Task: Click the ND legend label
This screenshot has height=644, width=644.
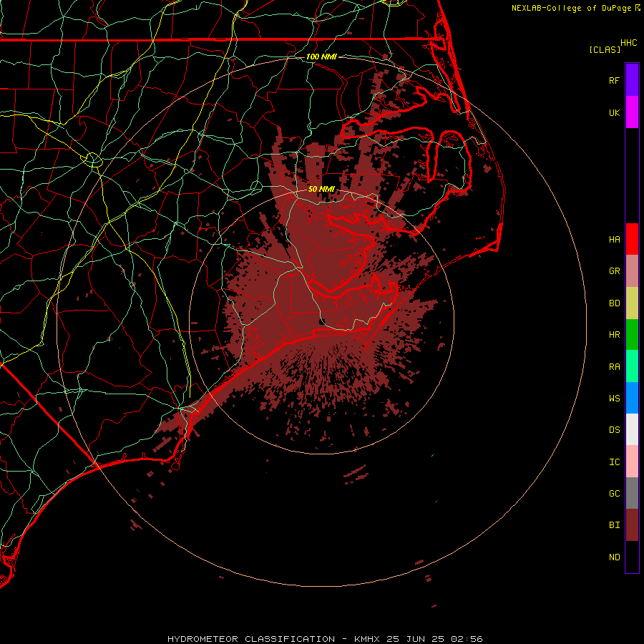Action: click(614, 557)
